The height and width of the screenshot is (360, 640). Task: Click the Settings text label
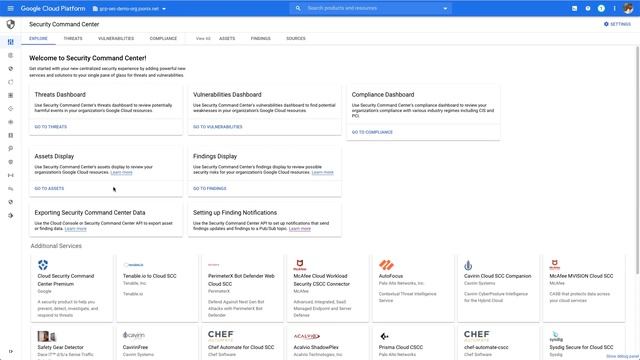coord(620,24)
